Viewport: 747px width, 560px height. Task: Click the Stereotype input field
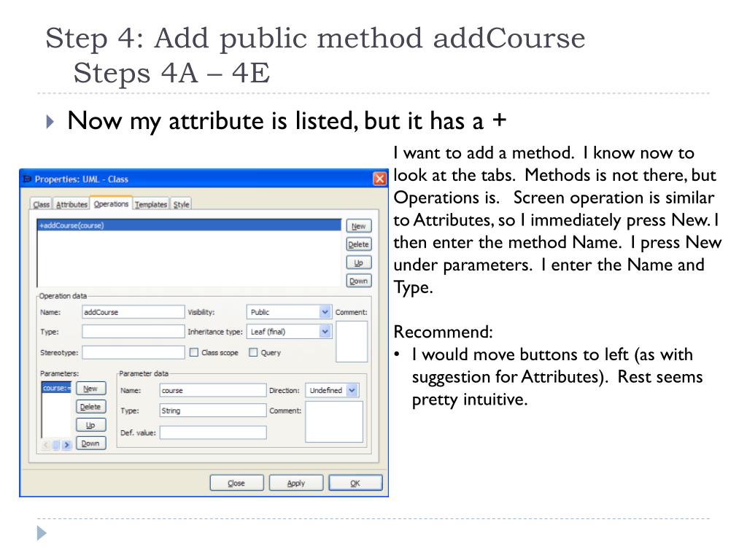point(133,352)
